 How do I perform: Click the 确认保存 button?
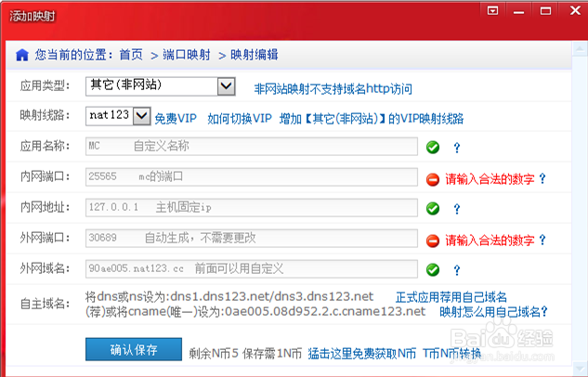(134, 350)
